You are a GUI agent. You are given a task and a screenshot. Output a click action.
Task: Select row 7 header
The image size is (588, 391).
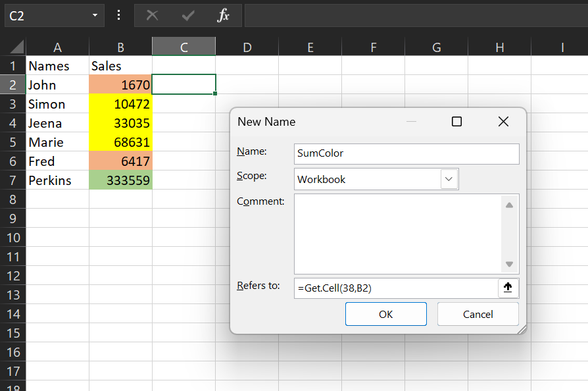click(12, 180)
